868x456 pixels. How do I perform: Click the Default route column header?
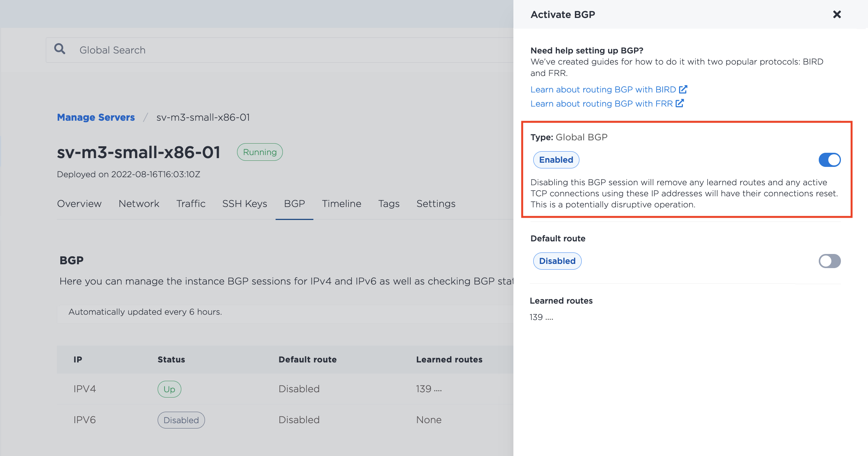click(x=308, y=359)
